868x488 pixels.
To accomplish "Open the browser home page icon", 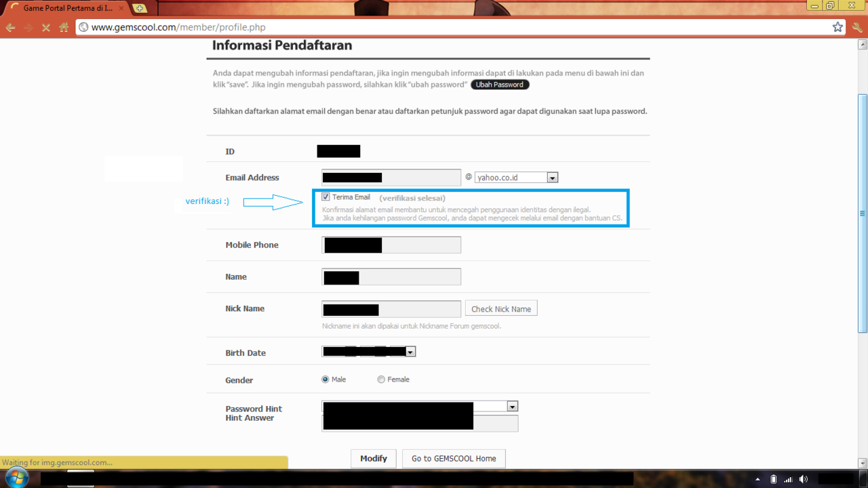I will click(x=64, y=28).
